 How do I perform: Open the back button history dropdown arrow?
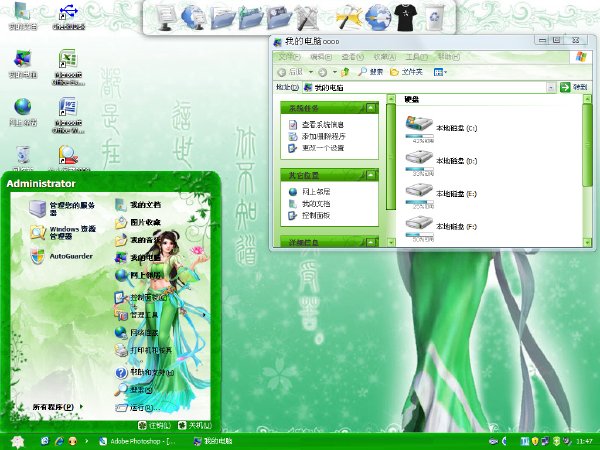311,72
